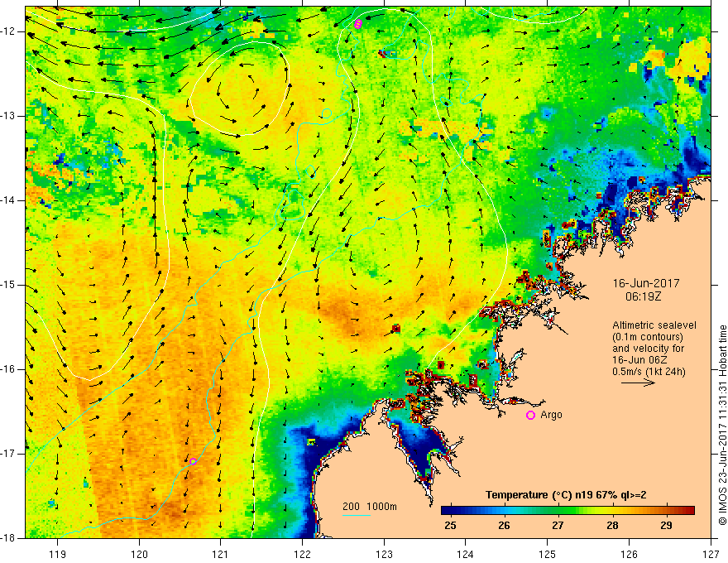This screenshot has height=563, width=728.
Task: Click the '16-Jun-2017' date text
Action: point(646,283)
